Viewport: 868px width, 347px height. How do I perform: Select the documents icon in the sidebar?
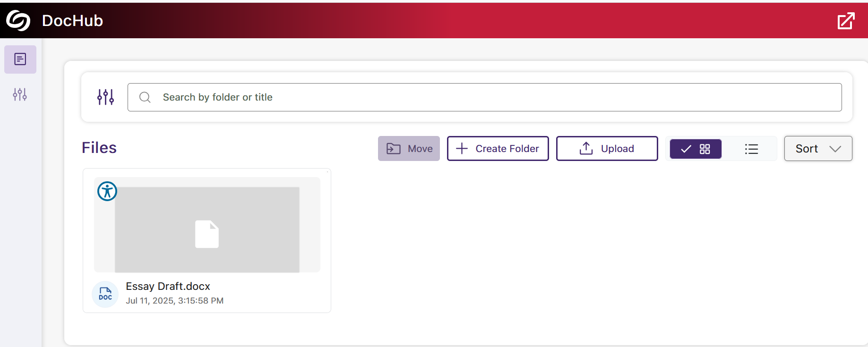(x=20, y=59)
